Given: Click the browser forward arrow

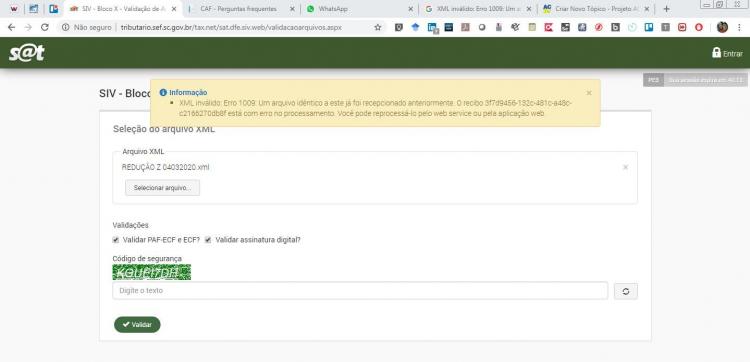Looking at the screenshot, I should coord(28,27).
